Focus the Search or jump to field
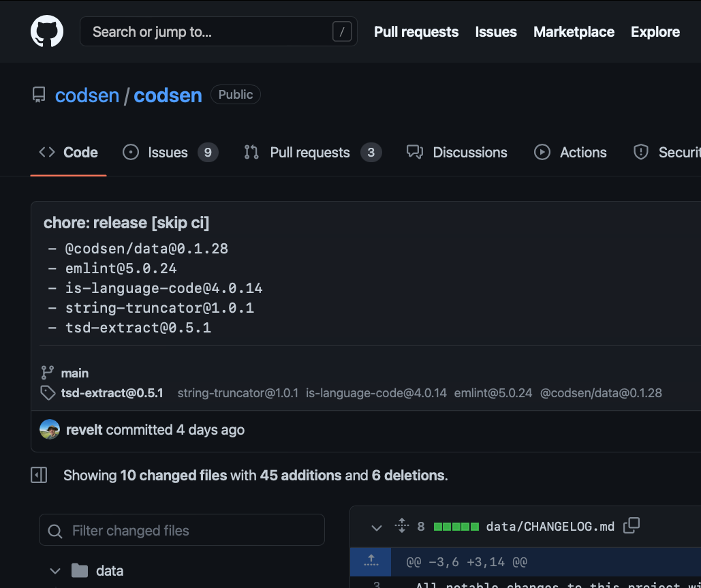 click(x=218, y=31)
